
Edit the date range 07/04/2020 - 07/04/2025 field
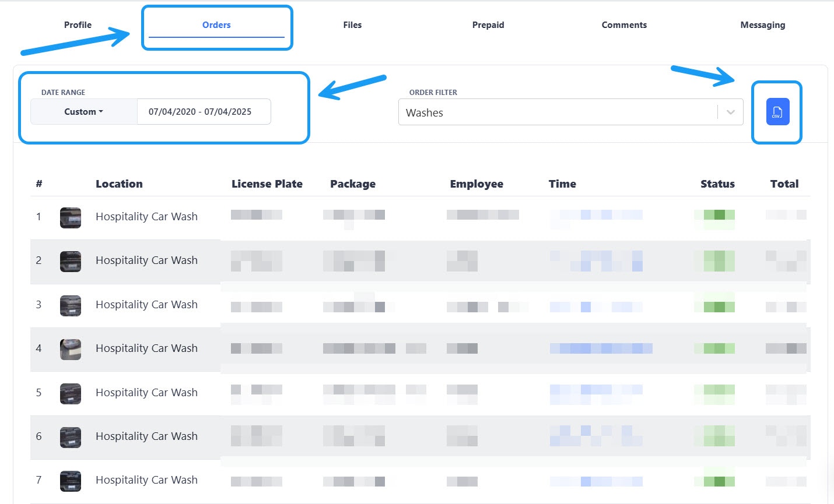[204, 111]
